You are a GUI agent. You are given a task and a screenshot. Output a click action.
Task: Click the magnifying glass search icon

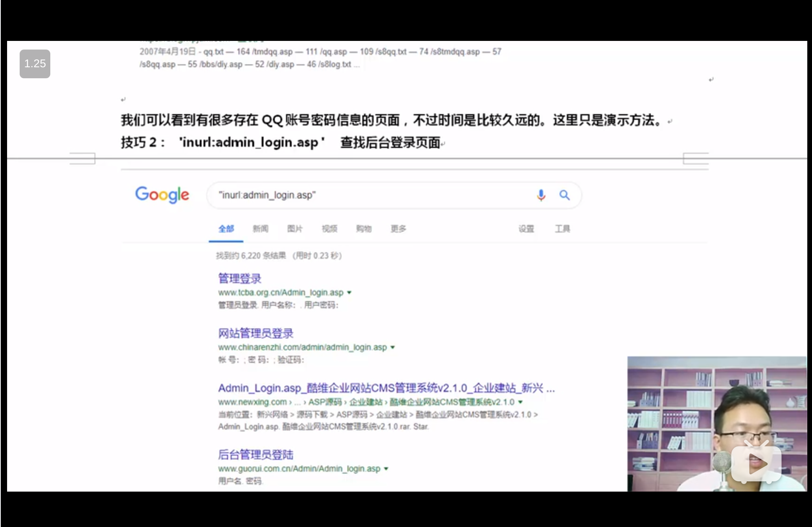coord(565,195)
